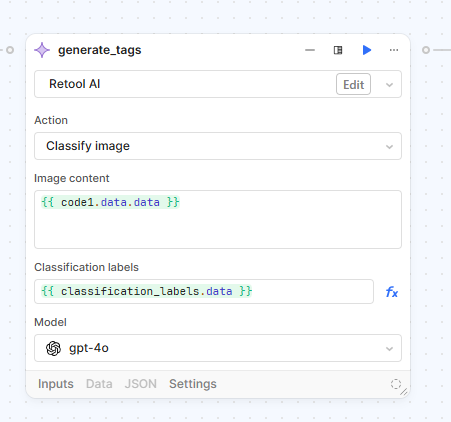This screenshot has width=451, height=422.
Task: Click the dashed circle status icon
Action: [396, 384]
